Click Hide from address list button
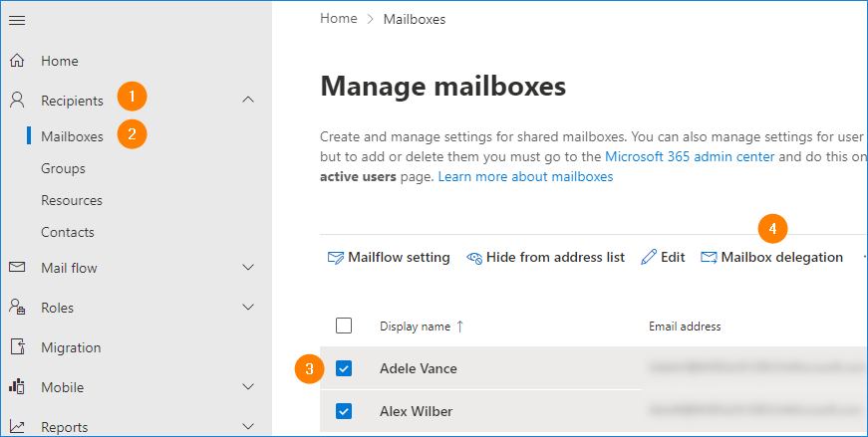 point(545,257)
